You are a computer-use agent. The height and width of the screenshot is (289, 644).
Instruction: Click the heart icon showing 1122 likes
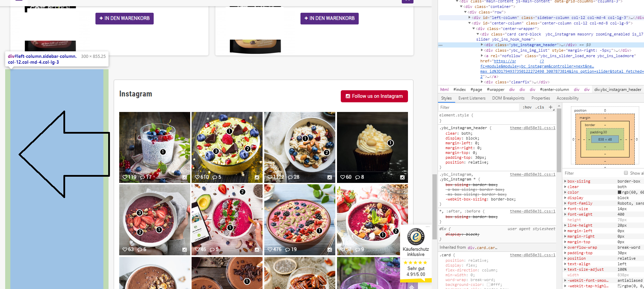(270, 177)
